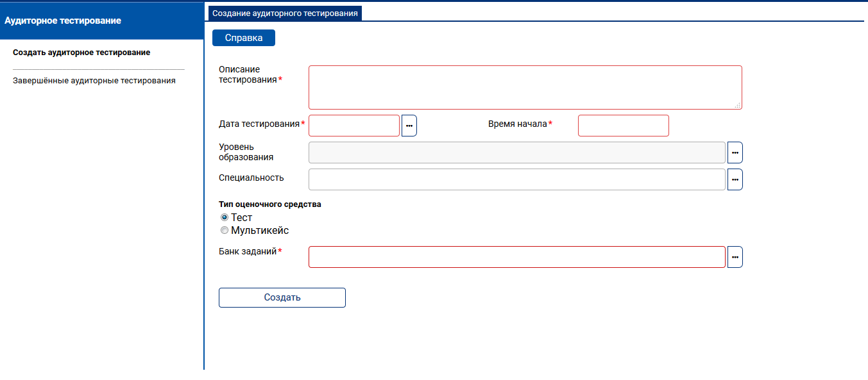
Task: Go to Завершённые аудиторные тестирования
Action: 94,81
